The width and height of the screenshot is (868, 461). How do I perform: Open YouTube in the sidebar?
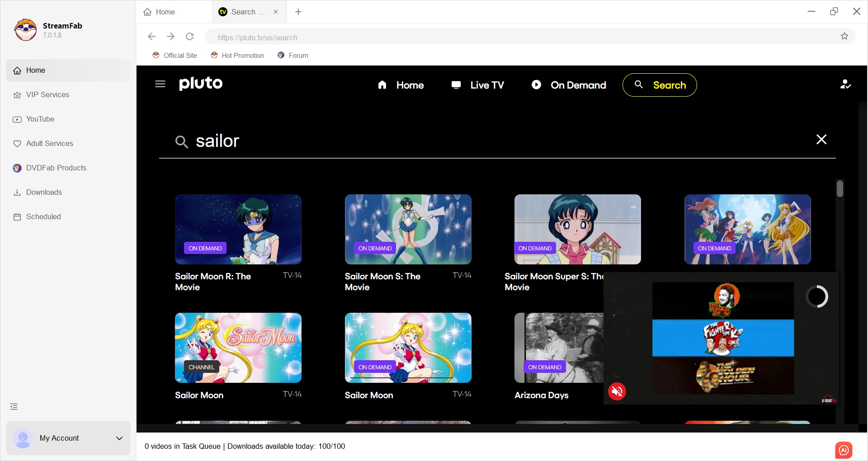click(x=68, y=119)
